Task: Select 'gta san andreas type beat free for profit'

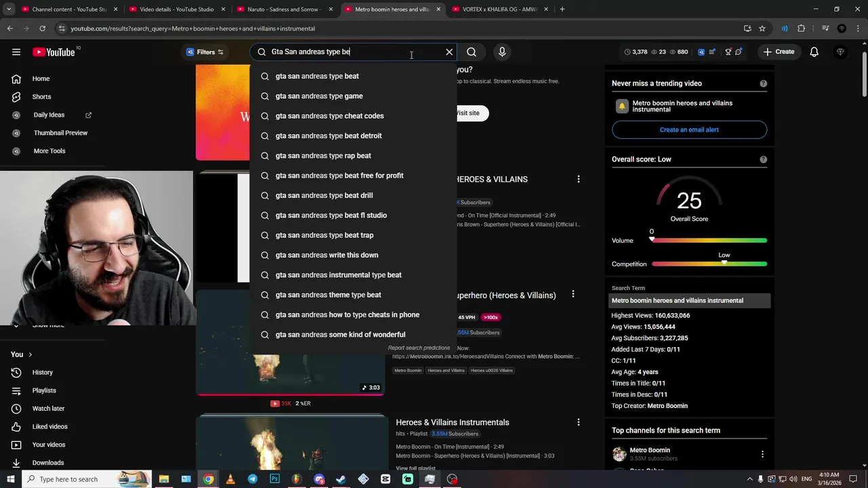Action: [353, 176]
